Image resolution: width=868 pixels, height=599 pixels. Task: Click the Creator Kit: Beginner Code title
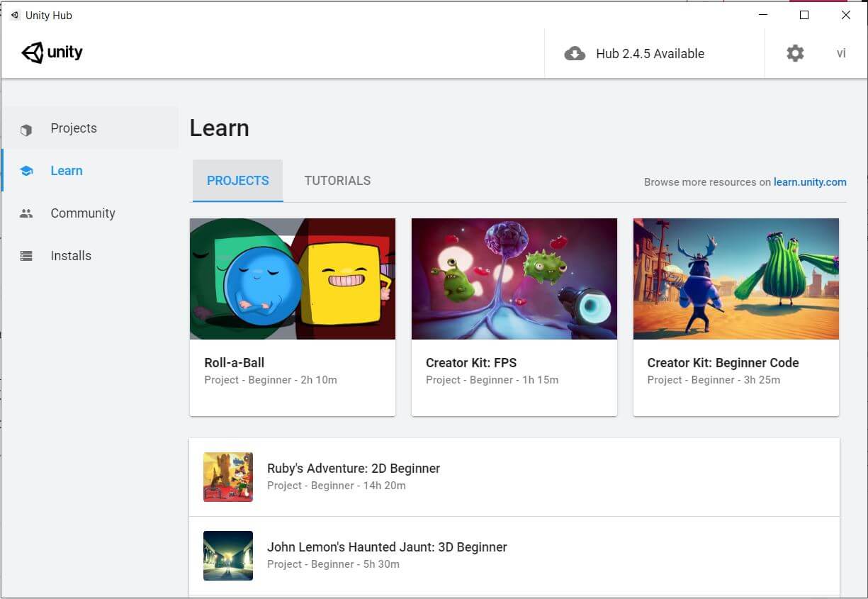click(x=723, y=363)
